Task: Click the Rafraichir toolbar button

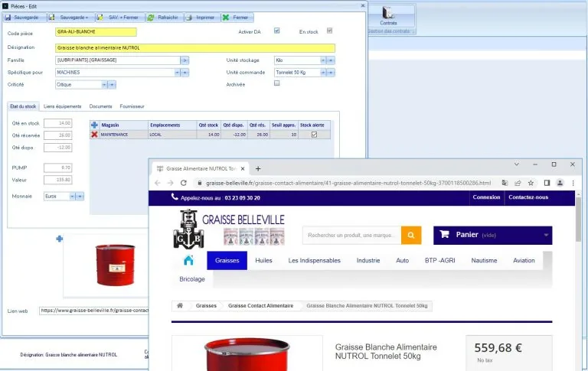Action: pos(163,18)
